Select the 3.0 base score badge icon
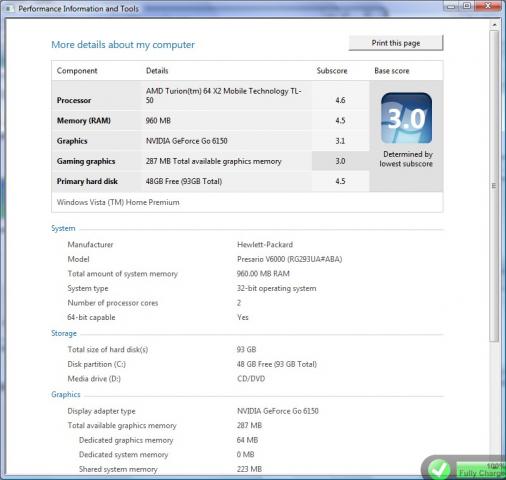506x480 pixels. (x=406, y=118)
